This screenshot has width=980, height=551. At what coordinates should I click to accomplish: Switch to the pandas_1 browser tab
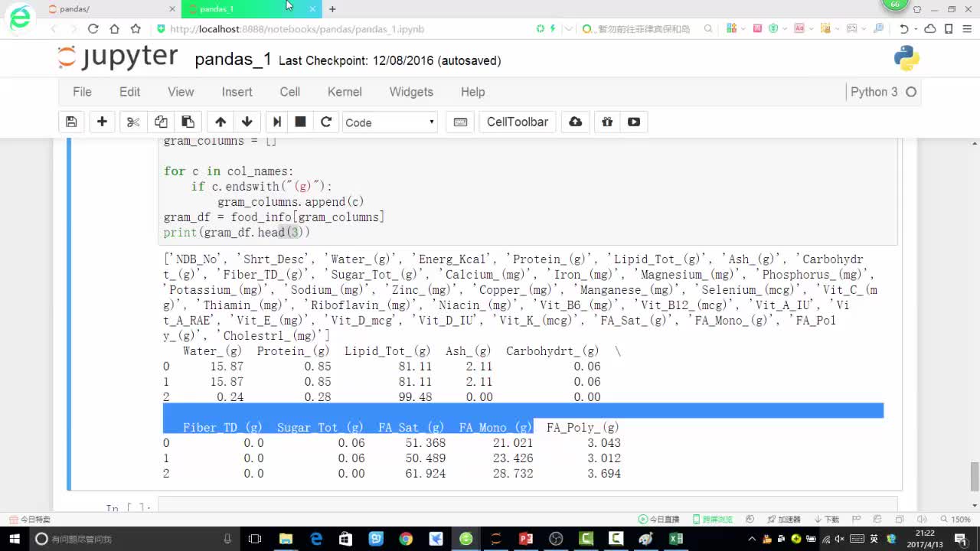(251, 9)
